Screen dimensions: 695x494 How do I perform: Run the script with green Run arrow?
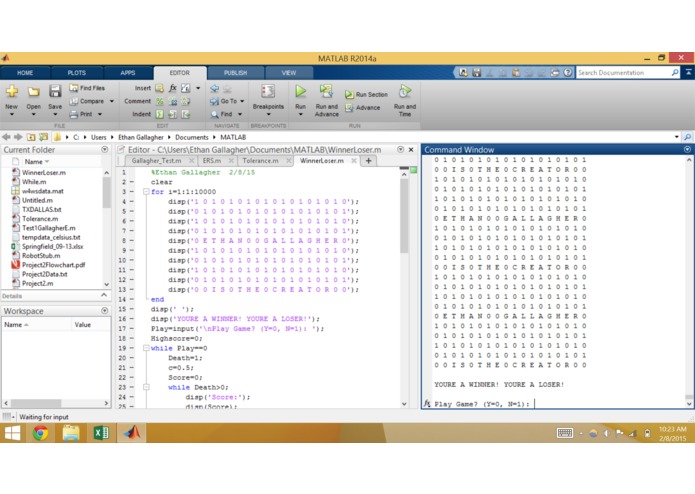click(301, 91)
